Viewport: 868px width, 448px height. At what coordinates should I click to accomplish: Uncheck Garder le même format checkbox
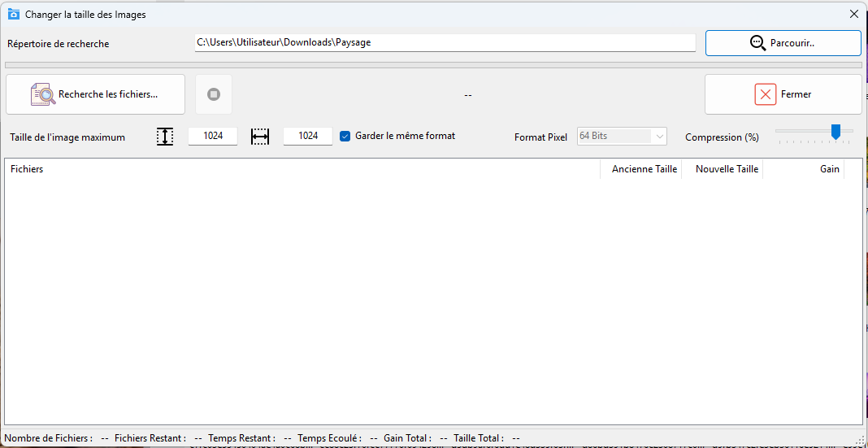[x=345, y=136]
